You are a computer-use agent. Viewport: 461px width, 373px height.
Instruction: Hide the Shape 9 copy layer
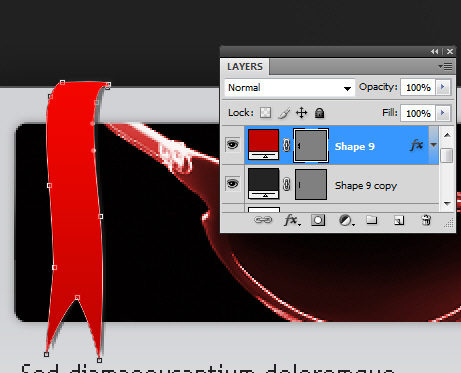(232, 184)
